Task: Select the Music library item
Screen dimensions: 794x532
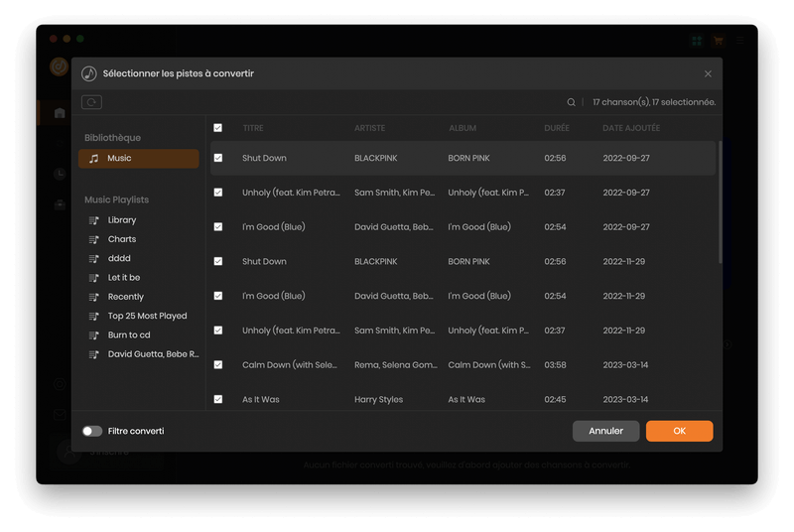Action: (139, 159)
